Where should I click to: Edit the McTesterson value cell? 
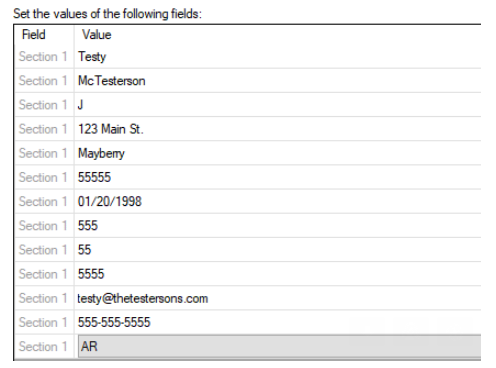(278, 81)
